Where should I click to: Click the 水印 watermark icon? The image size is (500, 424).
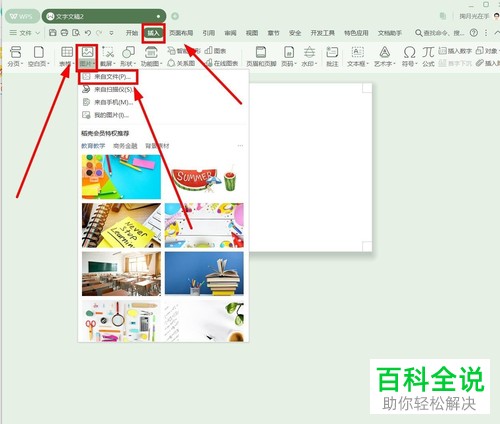point(309,52)
